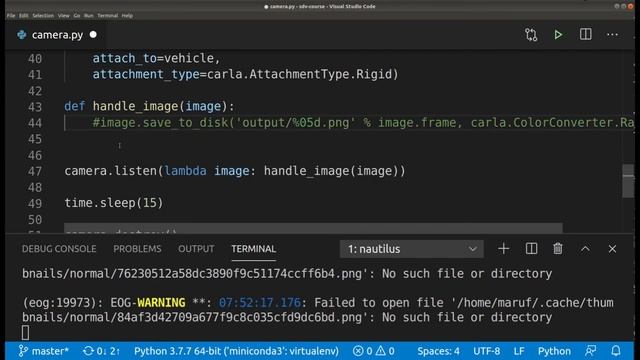Open the Edit menu

click(24, 16)
